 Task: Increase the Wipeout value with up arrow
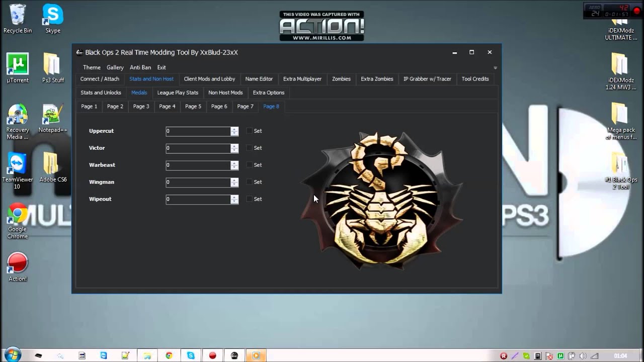click(x=234, y=198)
